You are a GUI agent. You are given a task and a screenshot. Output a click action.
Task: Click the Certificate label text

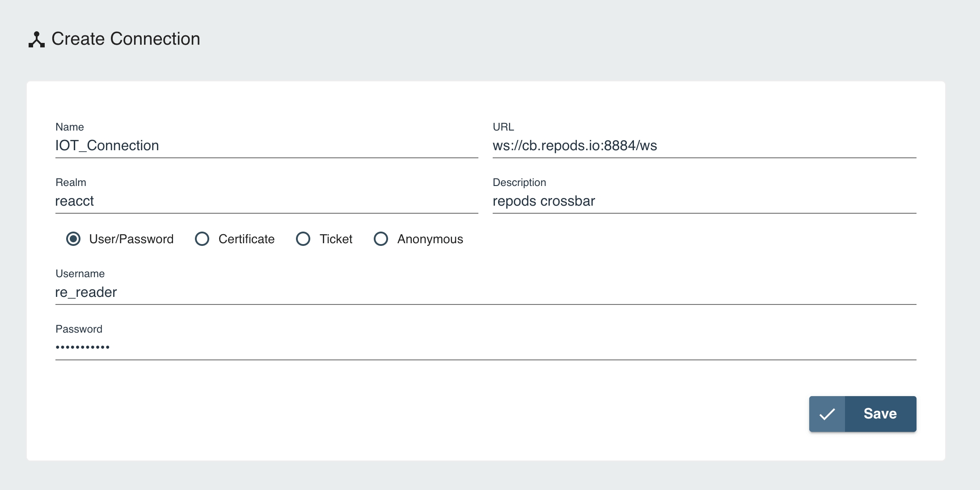(246, 239)
